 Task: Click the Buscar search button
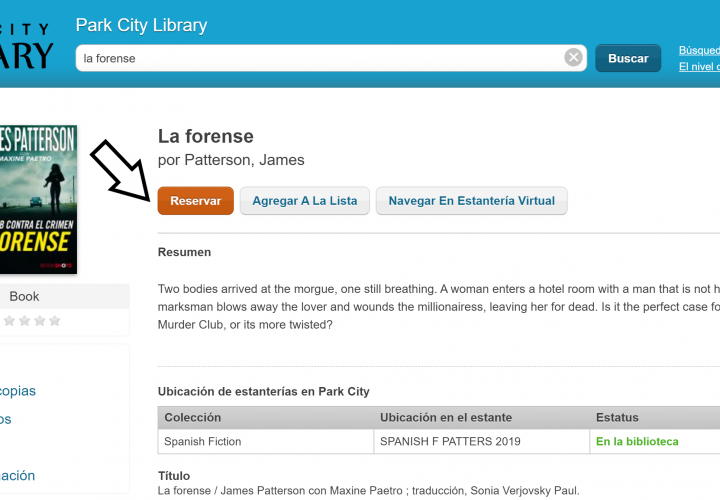628,58
